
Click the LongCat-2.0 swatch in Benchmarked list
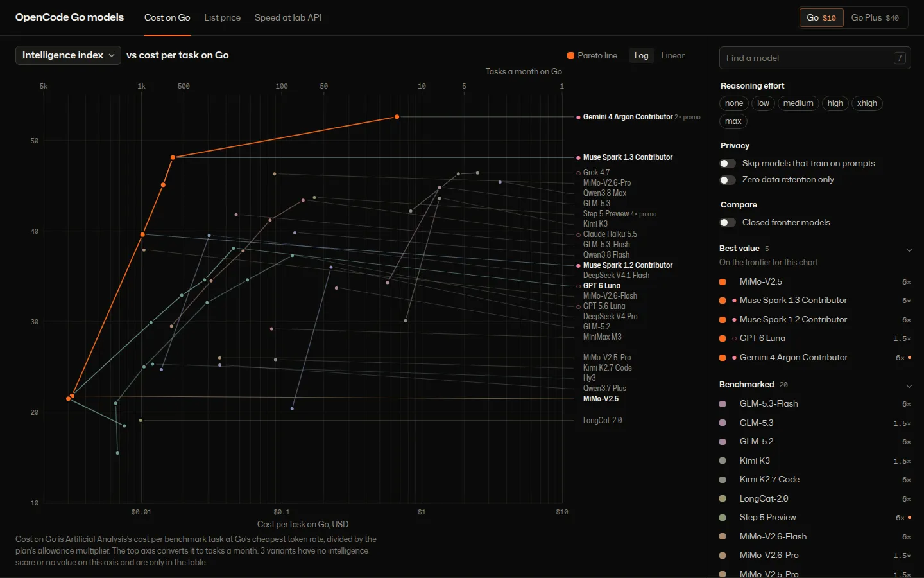pos(723,499)
